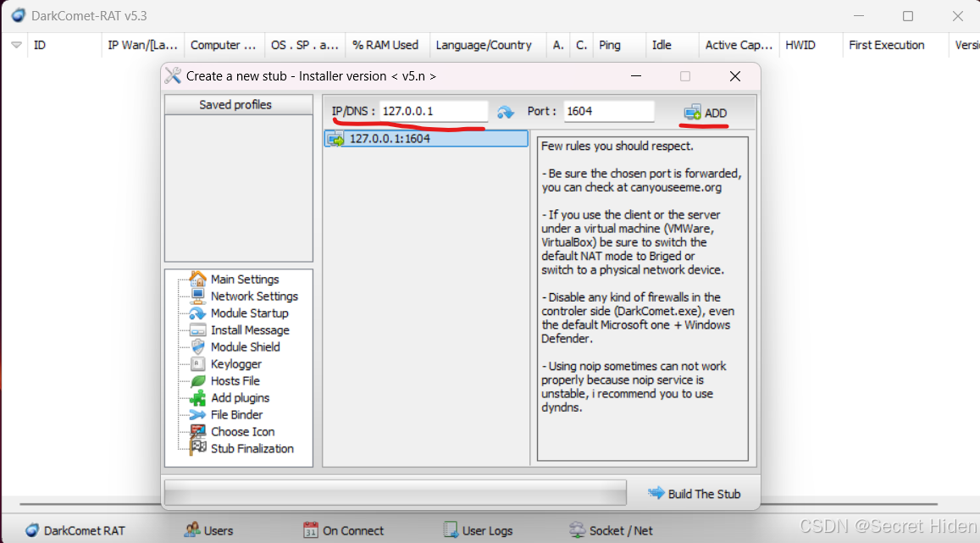Sort by Language/Country column header
Screen dimensions: 980x543
pyautogui.click(x=487, y=45)
